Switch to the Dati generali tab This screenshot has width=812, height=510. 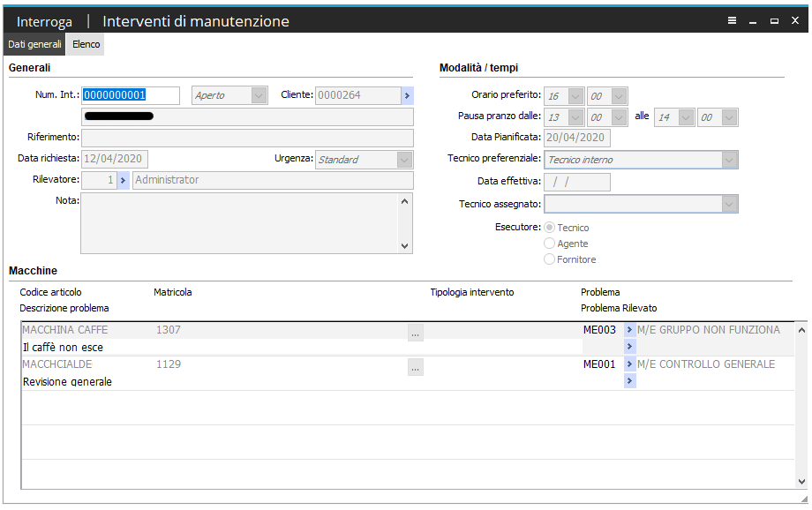pyautogui.click(x=34, y=44)
